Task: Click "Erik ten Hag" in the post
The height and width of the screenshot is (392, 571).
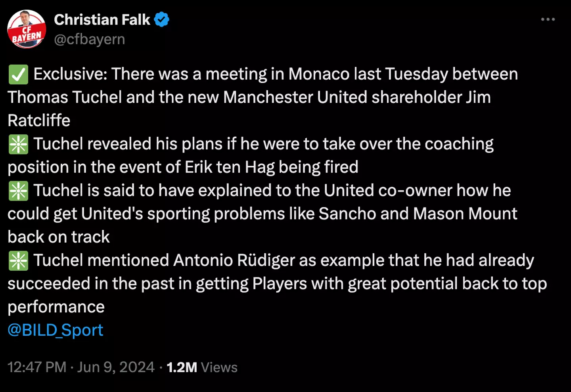Action: pos(230,167)
